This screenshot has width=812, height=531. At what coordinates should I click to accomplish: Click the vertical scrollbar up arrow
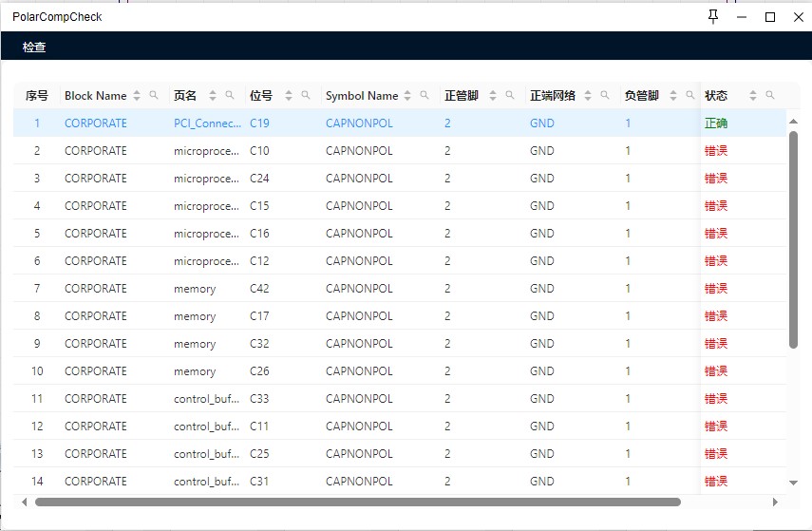click(793, 122)
